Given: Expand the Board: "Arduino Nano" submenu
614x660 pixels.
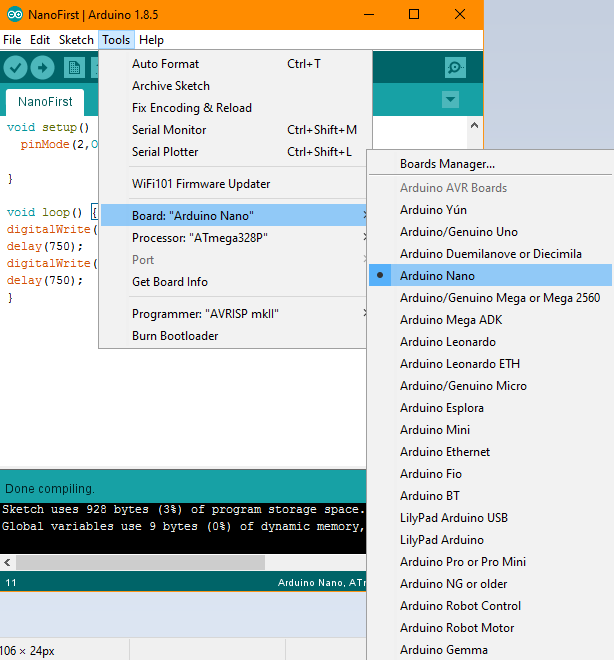Looking at the screenshot, I should 235,216.
